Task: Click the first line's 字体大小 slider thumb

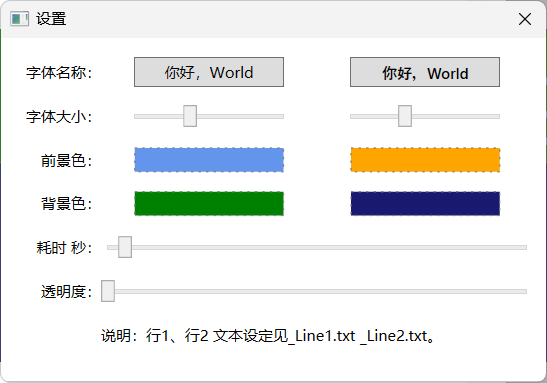Action: [190, 116]
